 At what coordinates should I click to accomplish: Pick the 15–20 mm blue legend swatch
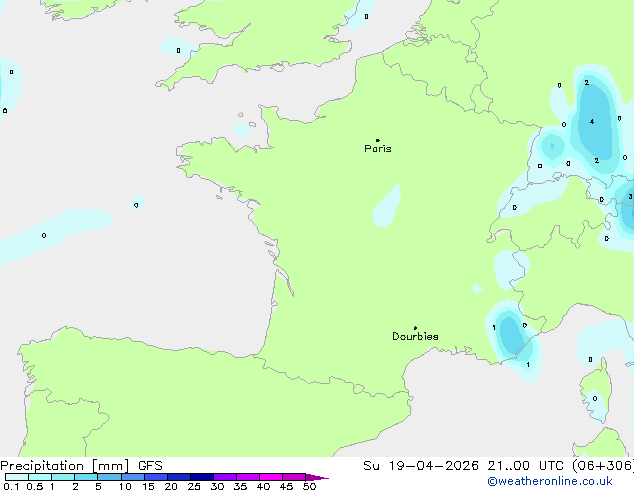[x=156, y=477]
